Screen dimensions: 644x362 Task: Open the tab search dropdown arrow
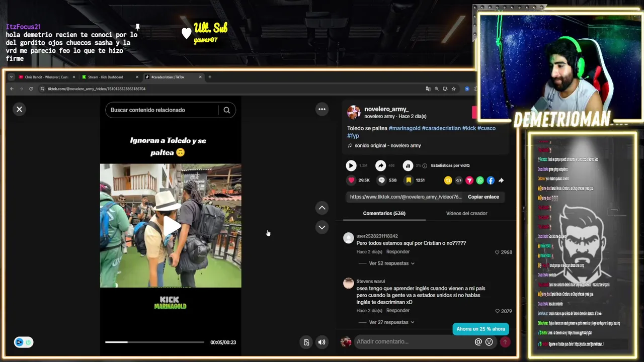pyautogui.click(x=11, y=77)
